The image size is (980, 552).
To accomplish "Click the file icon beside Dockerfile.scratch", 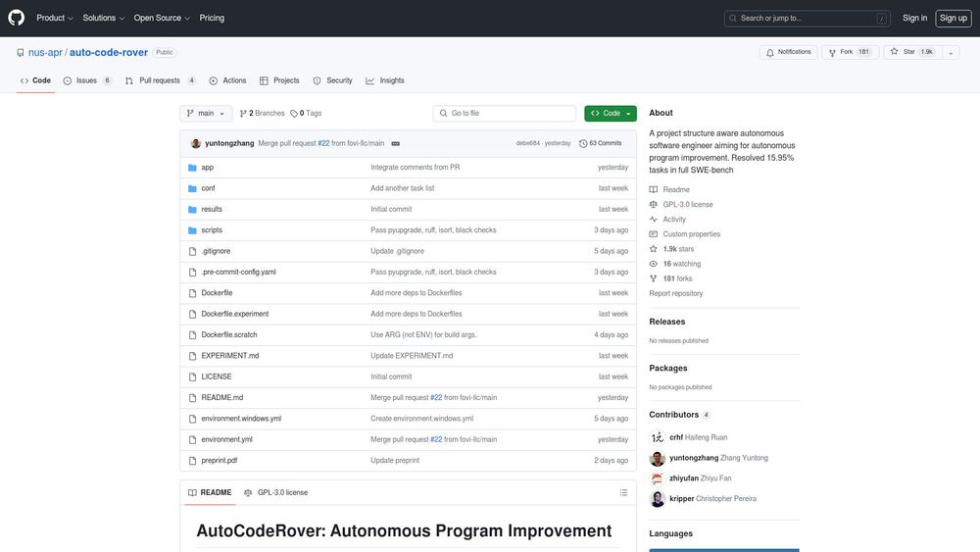I will click(x=192, y=335).
